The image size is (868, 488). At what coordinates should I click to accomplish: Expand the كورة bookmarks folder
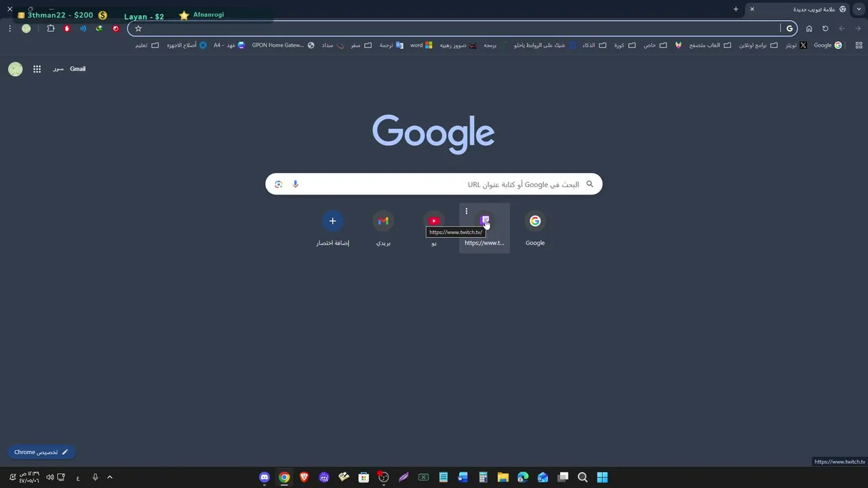tap(625, 45)
